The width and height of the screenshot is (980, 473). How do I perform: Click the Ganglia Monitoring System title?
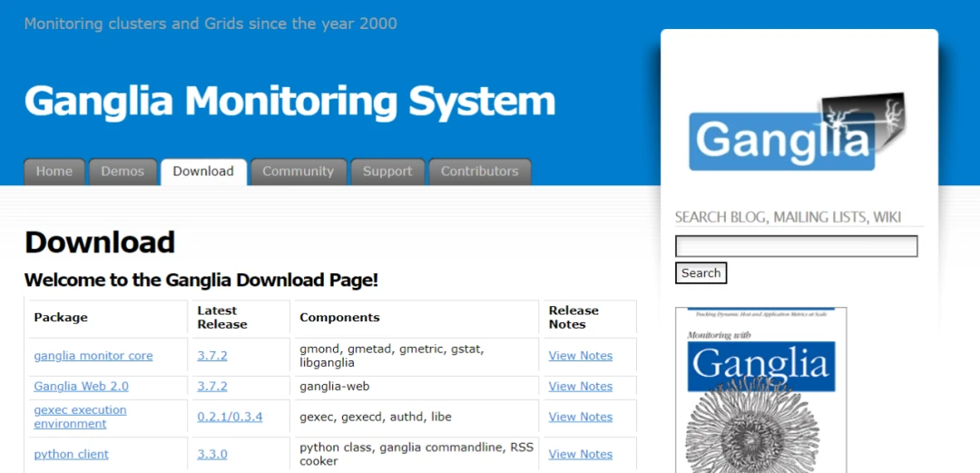coord(290,101)
